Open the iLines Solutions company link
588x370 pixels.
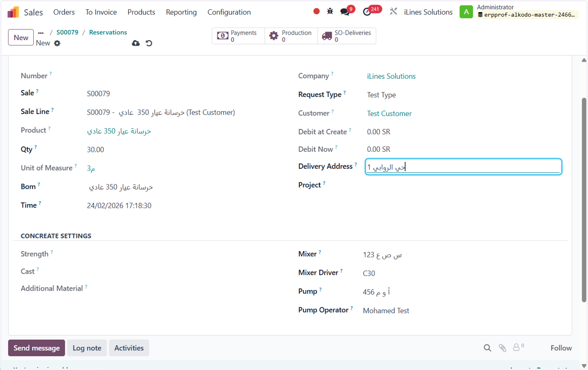coord(391,76)
